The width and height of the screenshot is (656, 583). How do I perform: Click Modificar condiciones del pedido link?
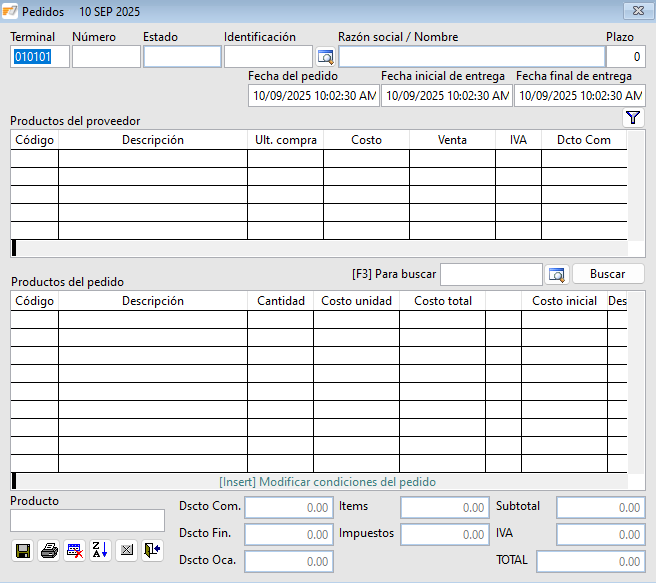(x=327, y=482)
